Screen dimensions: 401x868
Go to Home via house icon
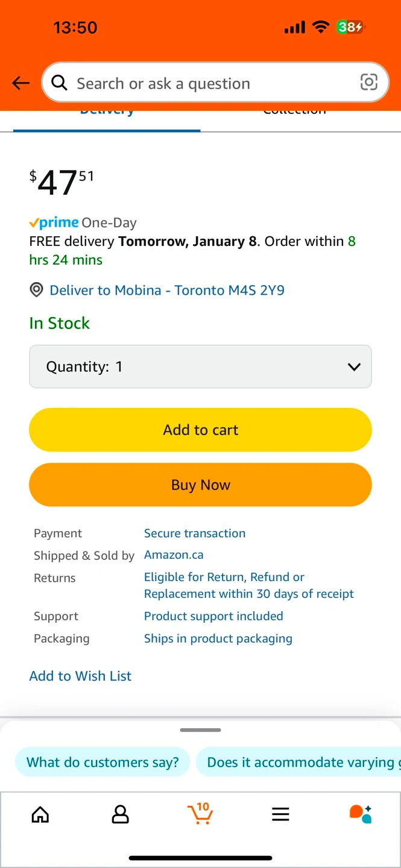point(40,815)
